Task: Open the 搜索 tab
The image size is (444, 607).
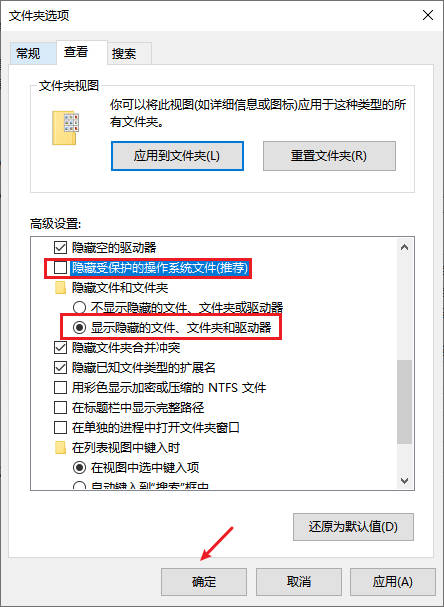Action: 124,53
